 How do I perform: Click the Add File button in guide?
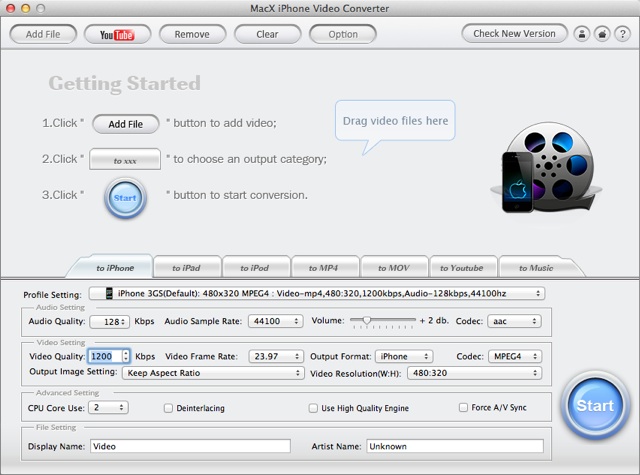point(126,124)
